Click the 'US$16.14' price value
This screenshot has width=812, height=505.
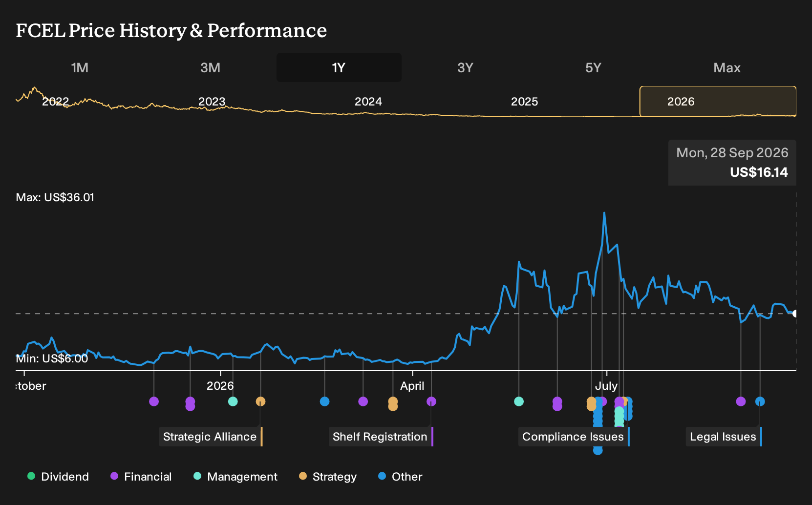(759, 172)
